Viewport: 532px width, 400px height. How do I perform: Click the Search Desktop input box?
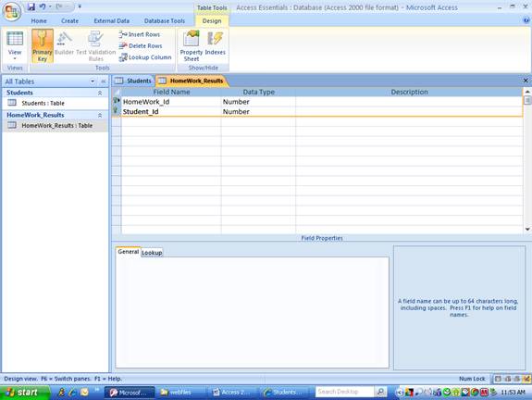[x=345, y=392]
